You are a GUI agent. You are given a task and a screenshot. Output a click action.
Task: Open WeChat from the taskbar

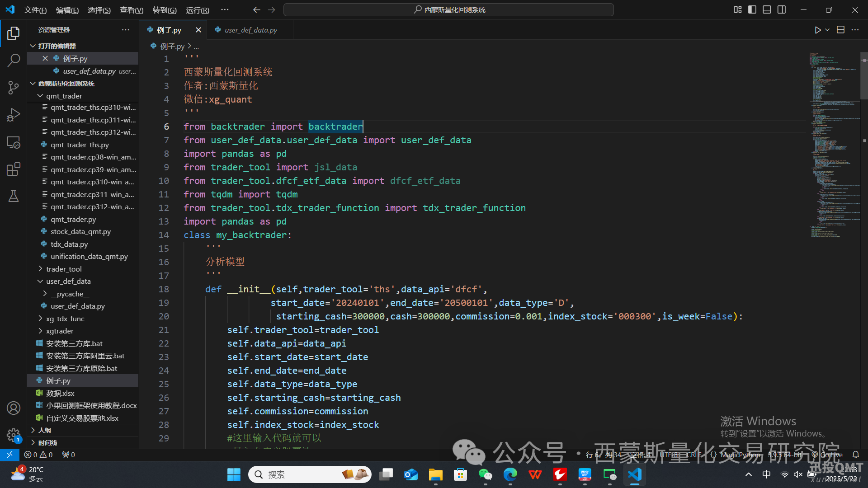tap(485, 474)
